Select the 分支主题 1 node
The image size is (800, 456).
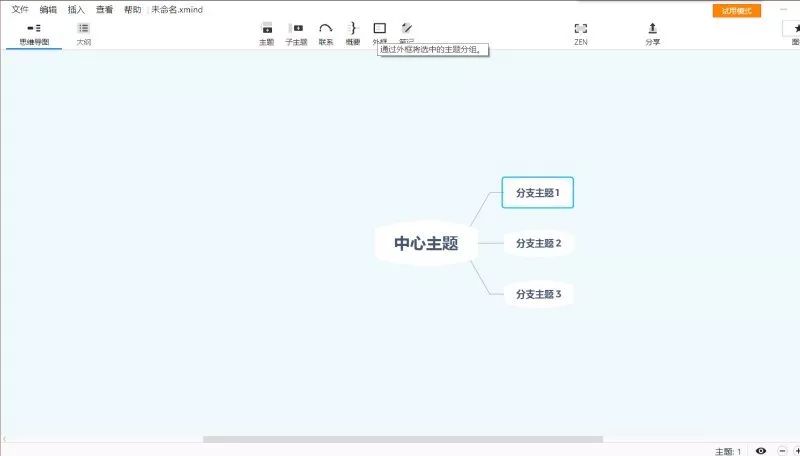point(538,193)
